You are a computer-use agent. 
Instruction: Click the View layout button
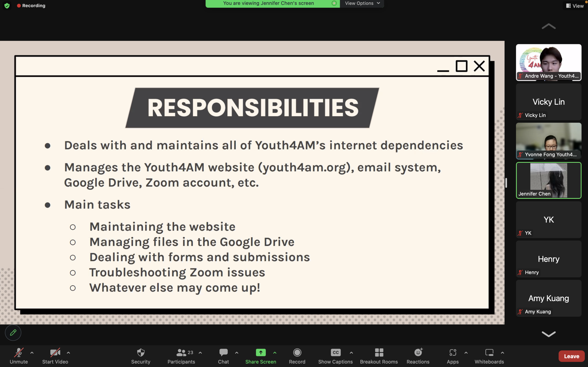pyautogui.click(x=575, y=6)
